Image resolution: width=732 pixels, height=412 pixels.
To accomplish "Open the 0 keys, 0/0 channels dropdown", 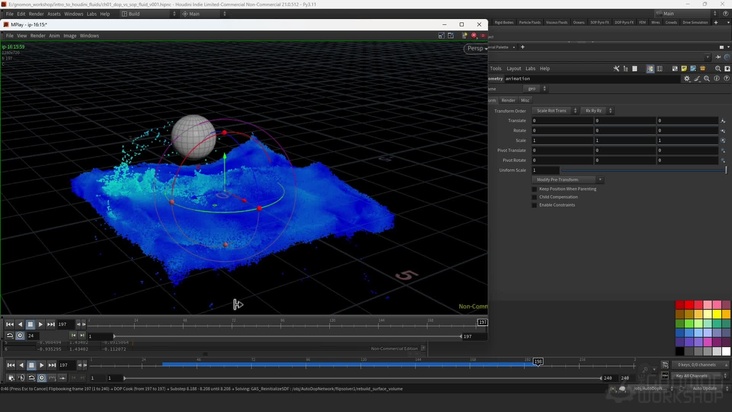I will tap(699, 364).
